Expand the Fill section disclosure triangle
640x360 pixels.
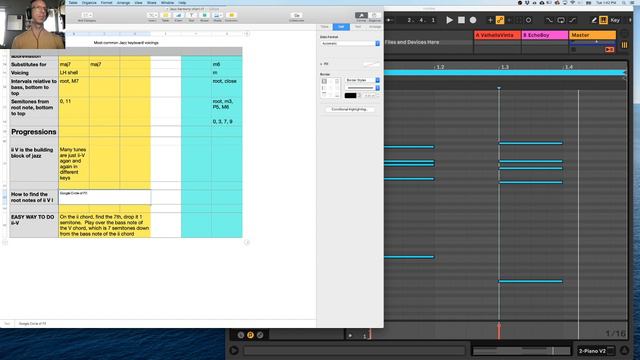(321, 64)
